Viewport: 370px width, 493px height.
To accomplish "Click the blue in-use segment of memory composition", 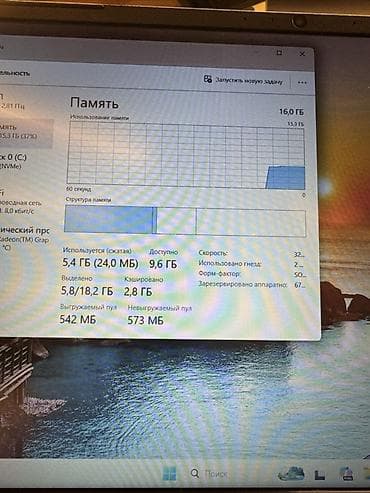I will (109, 219).
